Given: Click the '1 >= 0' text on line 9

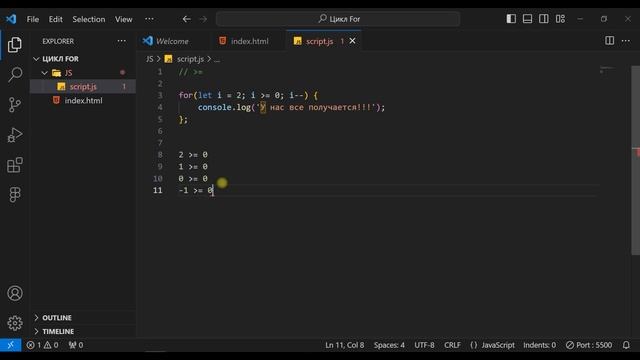Looking at the screenshot, I should coord(193,167).
